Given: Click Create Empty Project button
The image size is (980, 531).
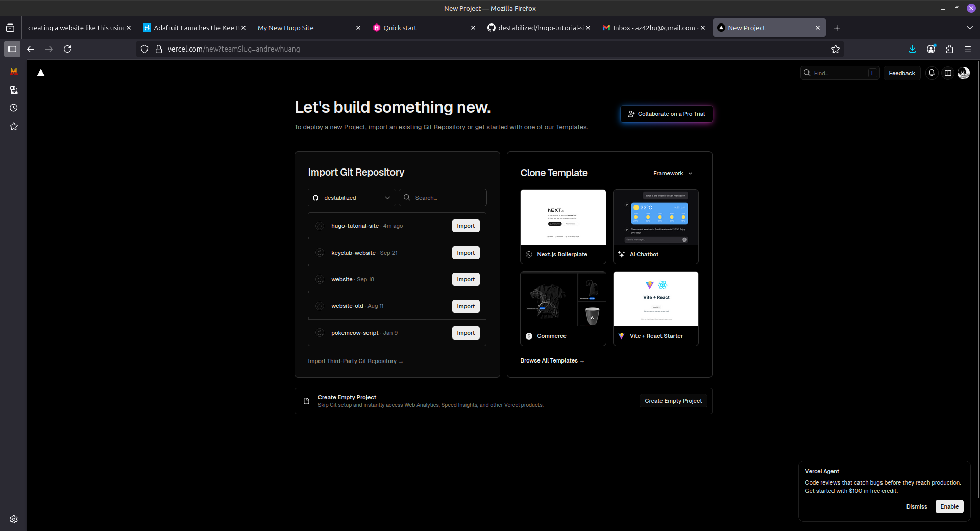Looking at the screenshot, I should [673, 401].
